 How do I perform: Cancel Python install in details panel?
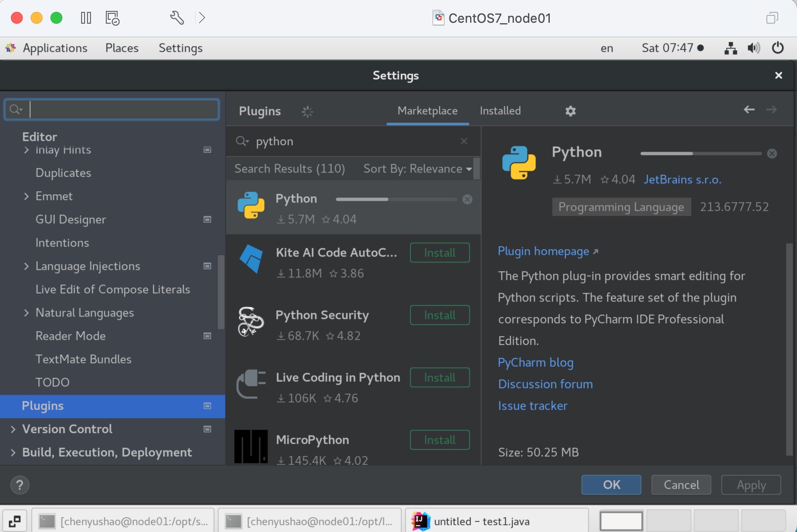(x=772, y=154)
